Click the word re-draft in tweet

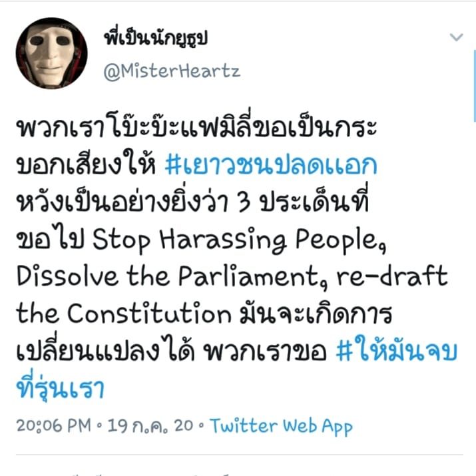(x=392, y=276)
